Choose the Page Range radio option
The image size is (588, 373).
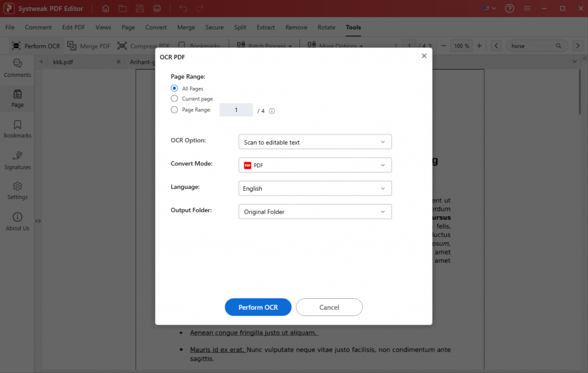point(174,110)
